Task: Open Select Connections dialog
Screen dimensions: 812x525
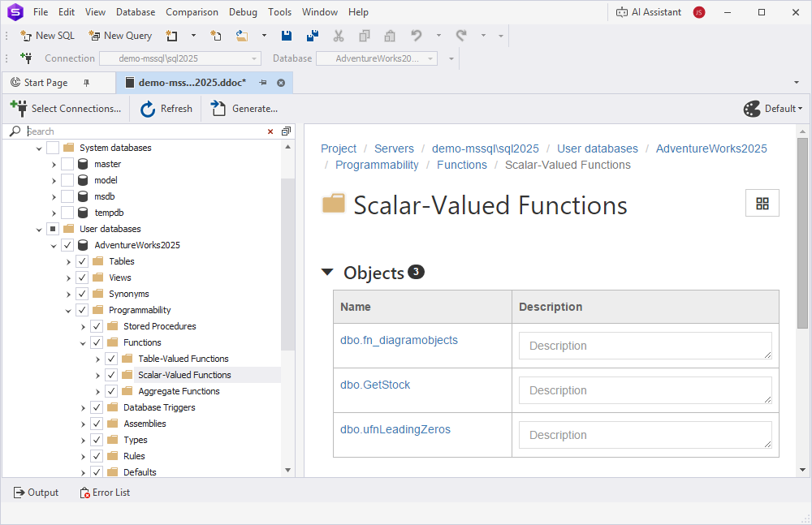Action: pyautogui.click(x=65, y=109)
